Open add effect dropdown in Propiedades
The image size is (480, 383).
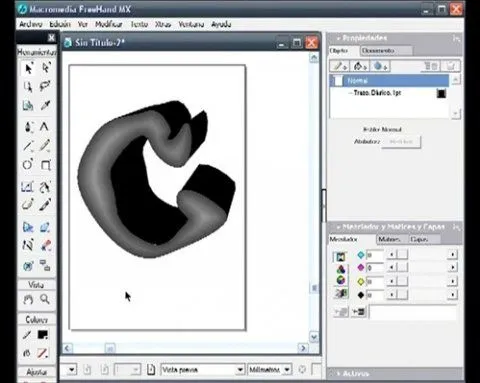point(380,66)
